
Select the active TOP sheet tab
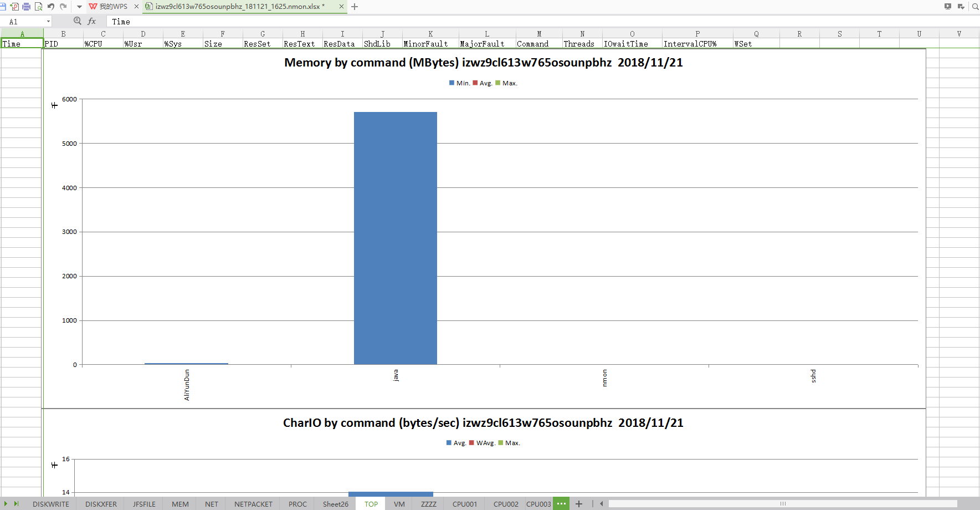click(x=371, y=504)
